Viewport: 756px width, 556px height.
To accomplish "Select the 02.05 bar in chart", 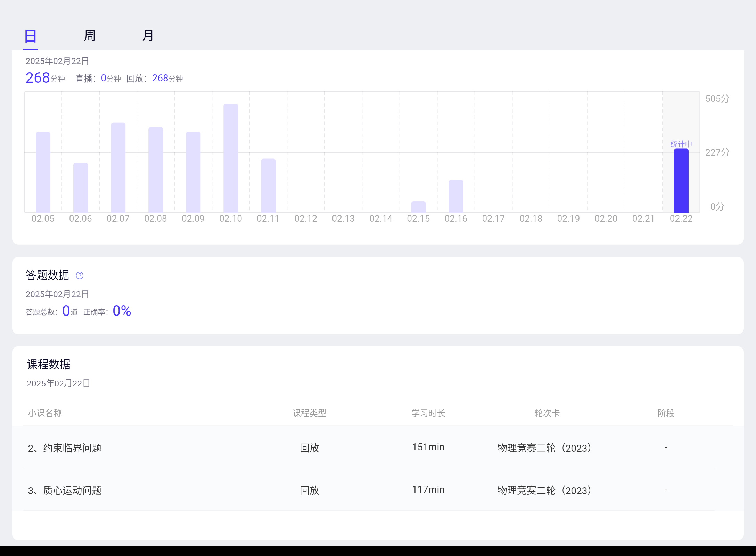I will [x=43, y=172].
